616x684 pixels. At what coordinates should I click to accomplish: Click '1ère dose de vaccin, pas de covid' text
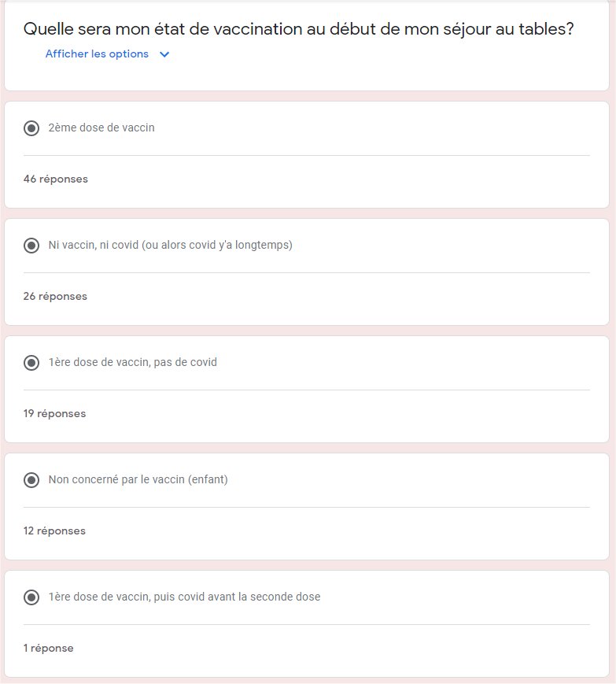click(132, 362)
